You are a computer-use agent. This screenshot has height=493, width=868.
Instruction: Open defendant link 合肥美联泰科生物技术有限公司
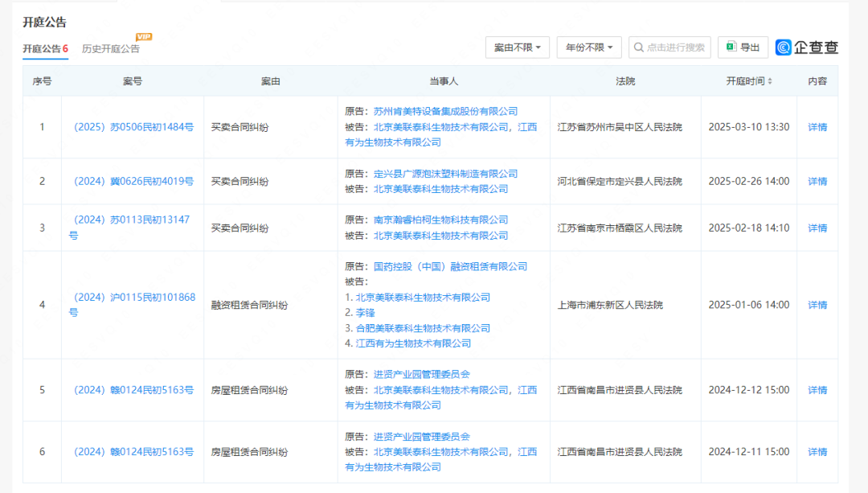point(423,328)
